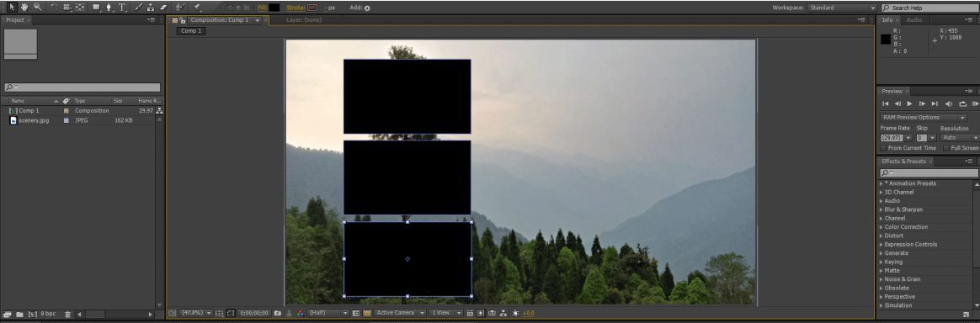980x323 pixels.
Task: Expand Color Correction effects category
Action: click(881, 227)
